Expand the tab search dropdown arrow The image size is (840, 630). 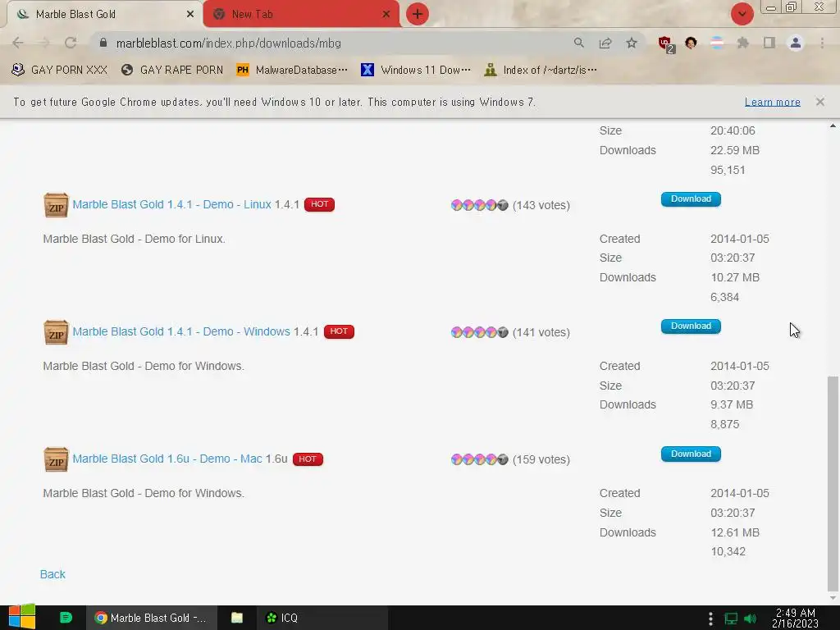pos(742,14)
